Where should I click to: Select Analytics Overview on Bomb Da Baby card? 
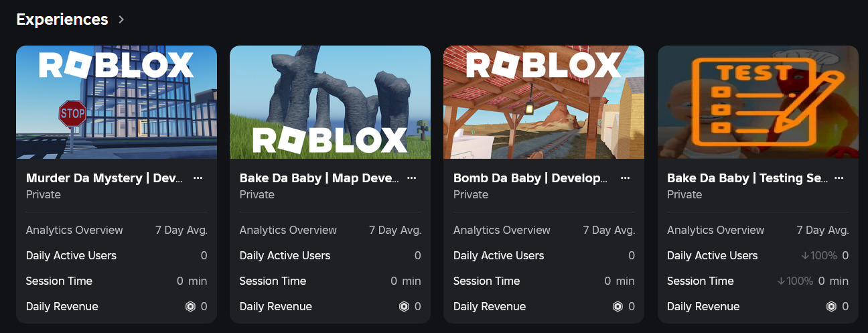click(502, 230)
